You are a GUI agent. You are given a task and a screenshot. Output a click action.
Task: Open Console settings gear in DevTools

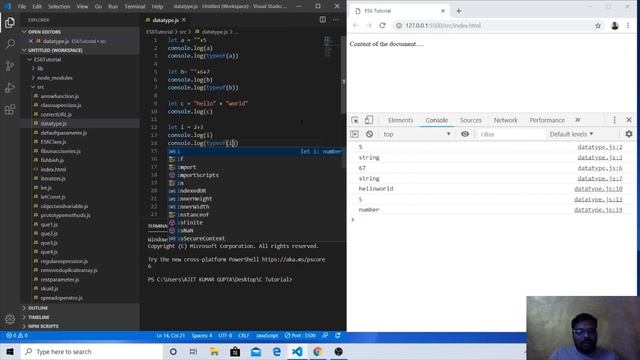629,134
